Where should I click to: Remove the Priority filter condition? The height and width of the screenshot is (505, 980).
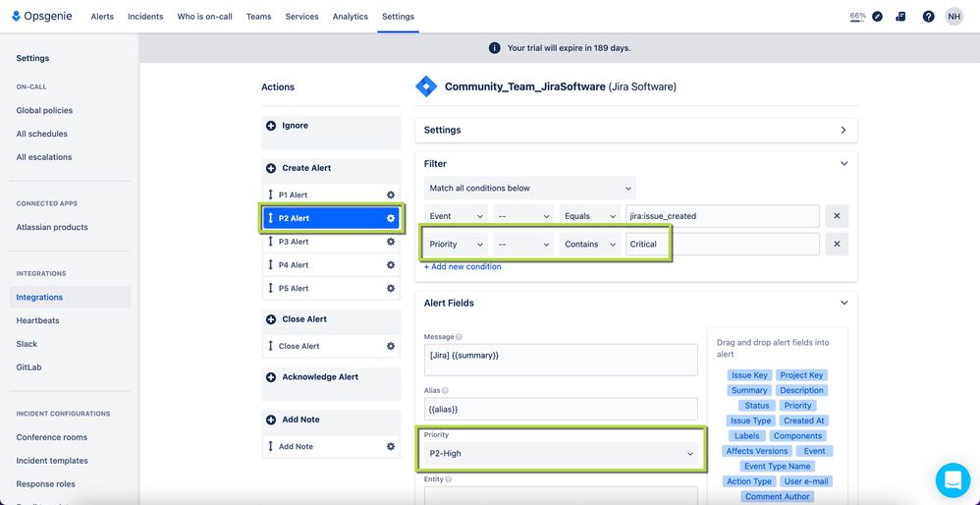pos(837,245)
